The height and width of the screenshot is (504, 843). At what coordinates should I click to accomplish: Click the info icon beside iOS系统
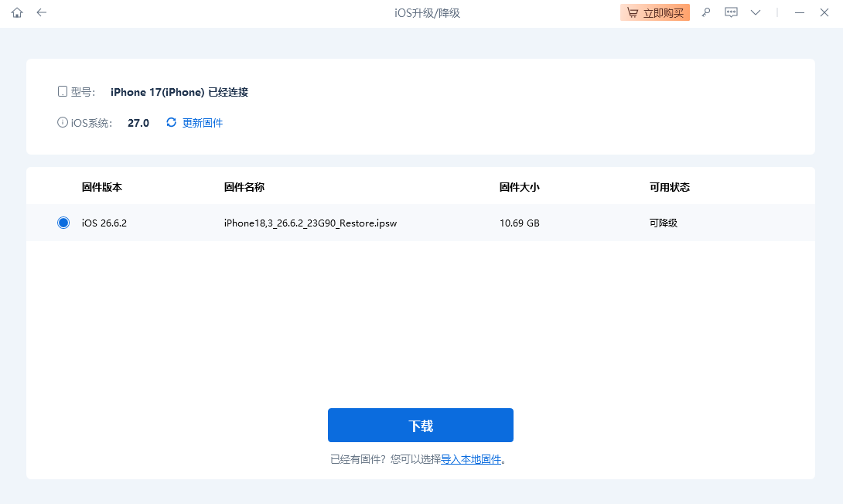click(63, 122)
